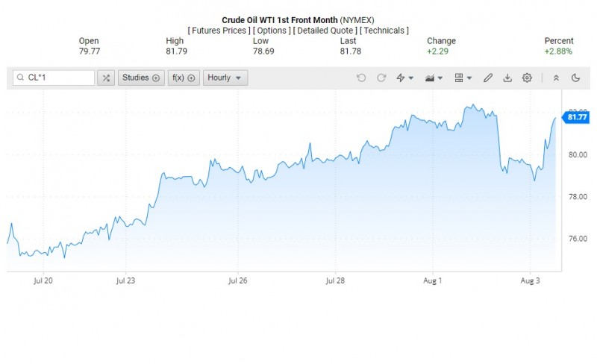The height and width of the screenshot is (364, 597).
Task: Click the 81.77 current price label
Action: pyautogui.click(x=576, y=117)
